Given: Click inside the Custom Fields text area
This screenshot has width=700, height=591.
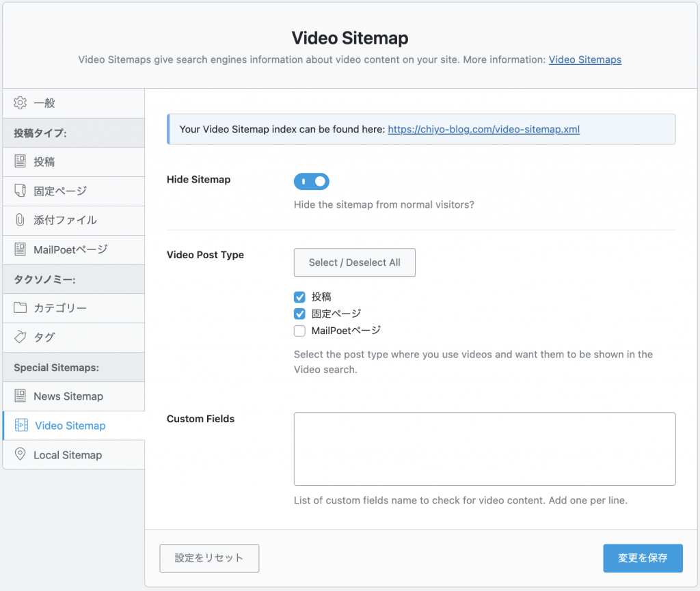Looking at the screenshot, I should tap(485, 449).
